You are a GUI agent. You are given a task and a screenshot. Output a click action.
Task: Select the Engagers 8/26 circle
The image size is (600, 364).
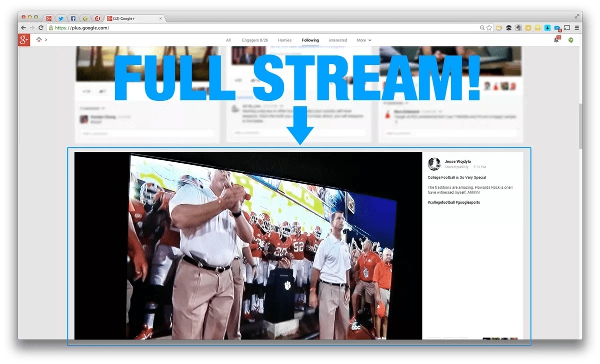(x=255, y=40)
